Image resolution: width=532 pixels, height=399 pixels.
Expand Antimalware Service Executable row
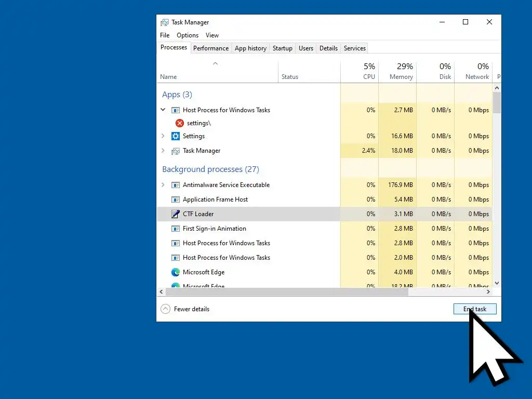point(163,185)
